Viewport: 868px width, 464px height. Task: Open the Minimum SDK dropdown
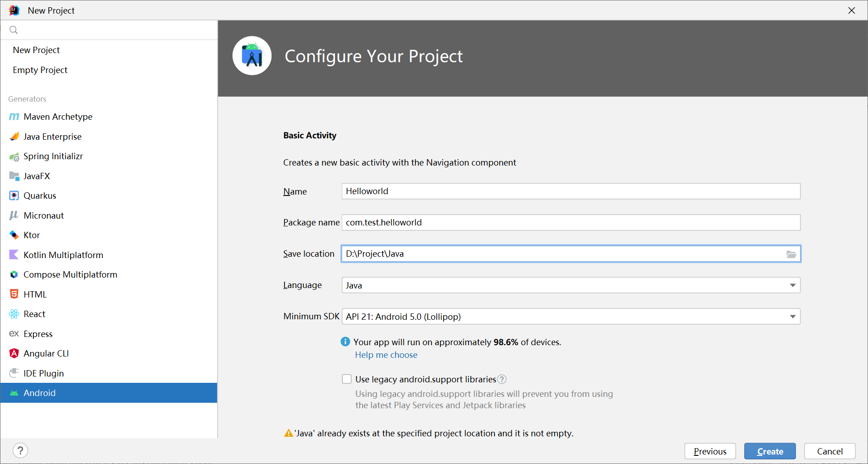coord(571,317)
